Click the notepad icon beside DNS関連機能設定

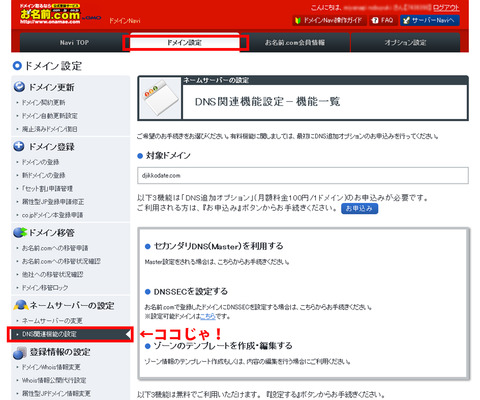tap(160, 98)
